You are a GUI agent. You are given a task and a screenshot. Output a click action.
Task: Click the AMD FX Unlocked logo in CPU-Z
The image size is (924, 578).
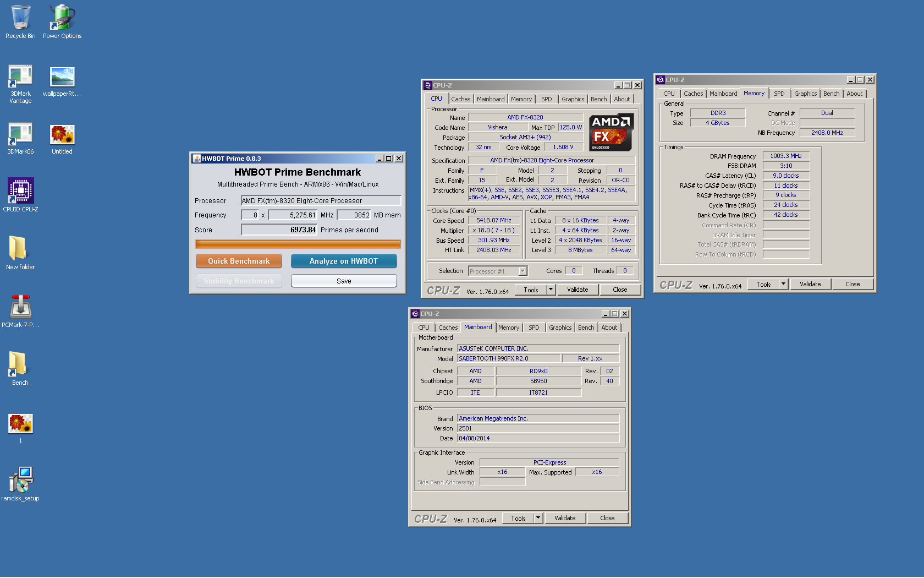pyautogui.click(x=611, y=132)
